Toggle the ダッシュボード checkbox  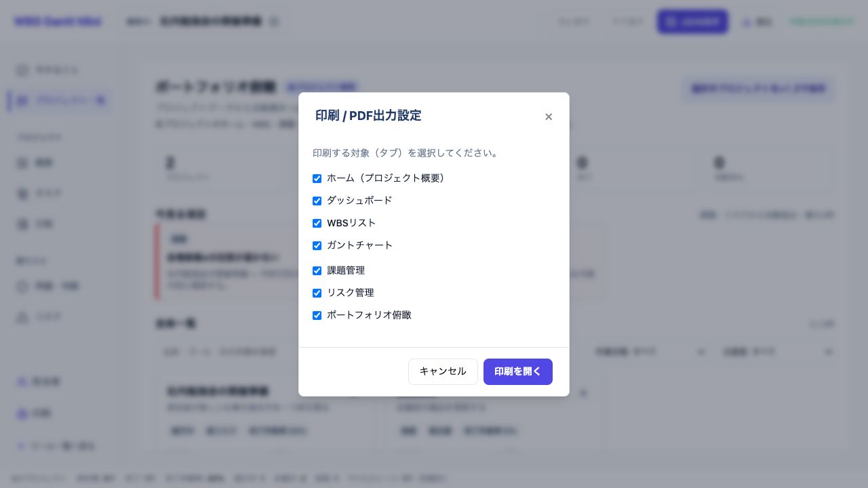[x=317, y=201]
